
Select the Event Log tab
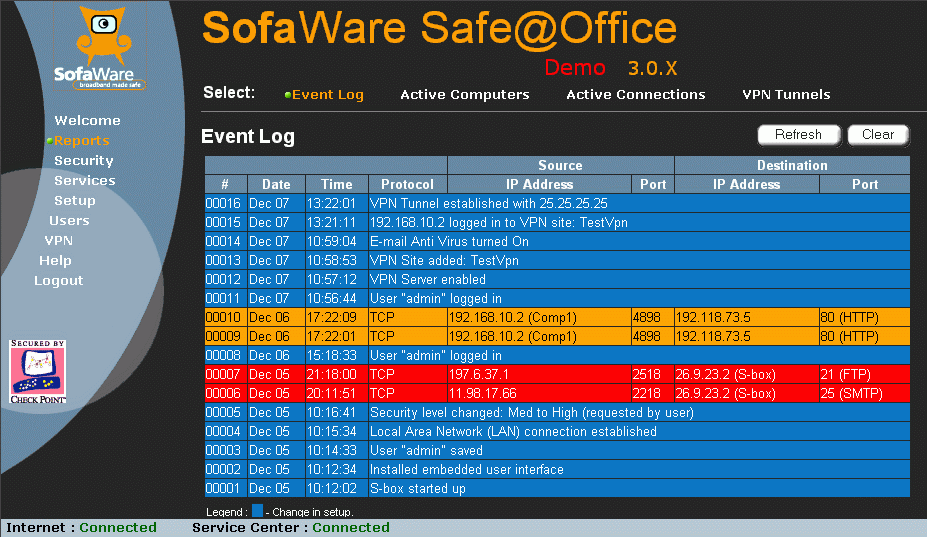tap(327, 95)
